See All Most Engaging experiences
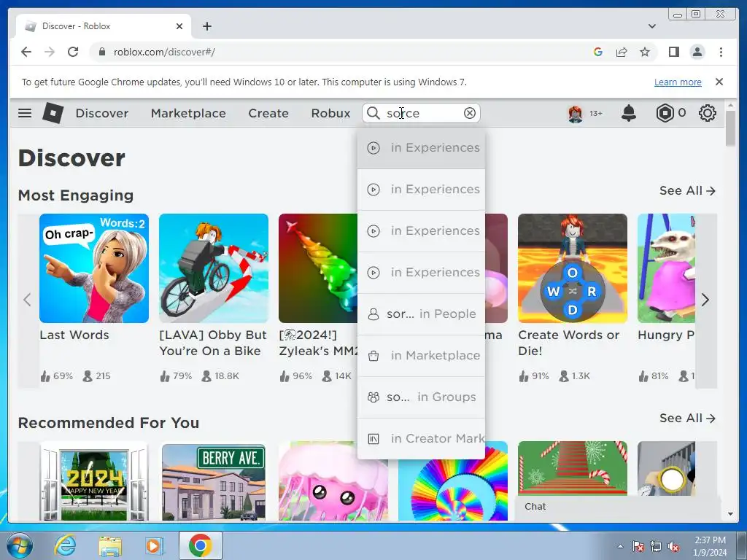This screenshot has width=747, height=560. [687, 190]
